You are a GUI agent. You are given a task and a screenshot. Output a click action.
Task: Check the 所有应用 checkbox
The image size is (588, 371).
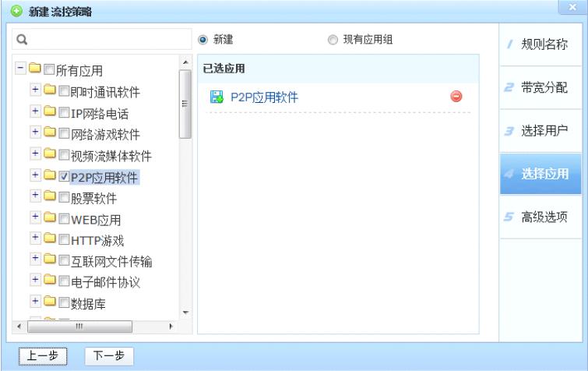(49, 69)
